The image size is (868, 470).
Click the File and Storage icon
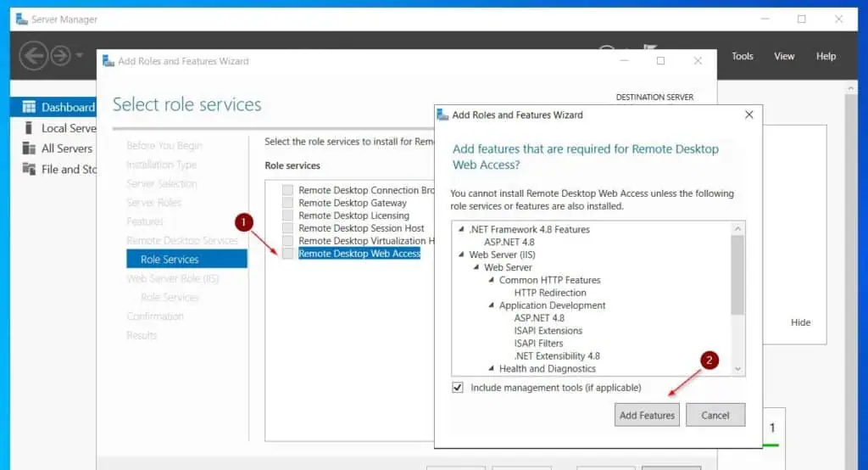(x=29, y=169)
